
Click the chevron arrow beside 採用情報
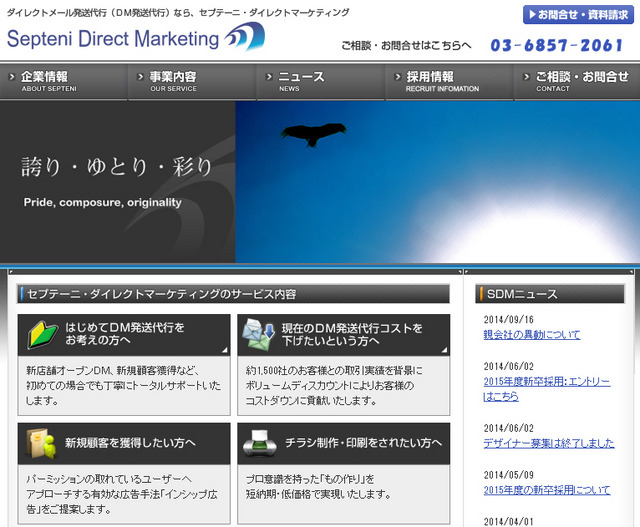(398, 76)
